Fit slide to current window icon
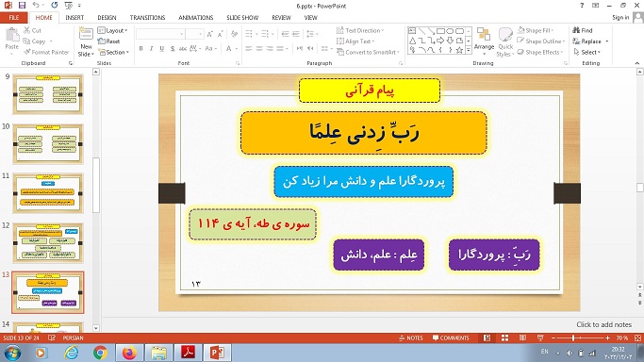 coord(637,337)
